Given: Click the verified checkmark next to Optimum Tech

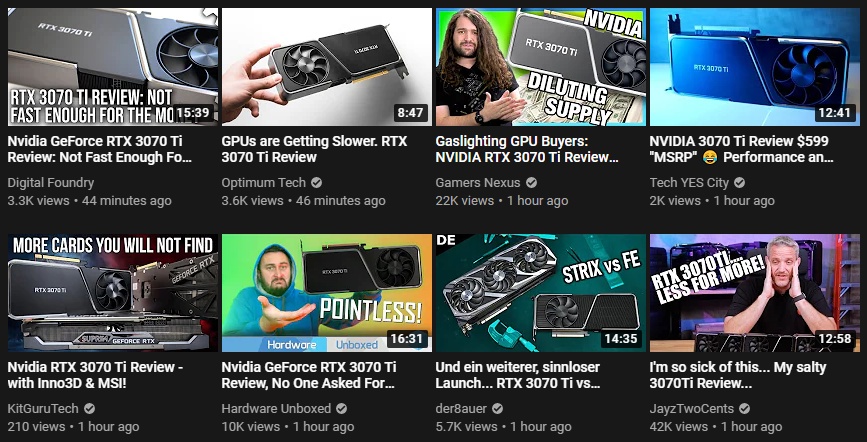Looking at the screenshot, I should coord(316,183).
